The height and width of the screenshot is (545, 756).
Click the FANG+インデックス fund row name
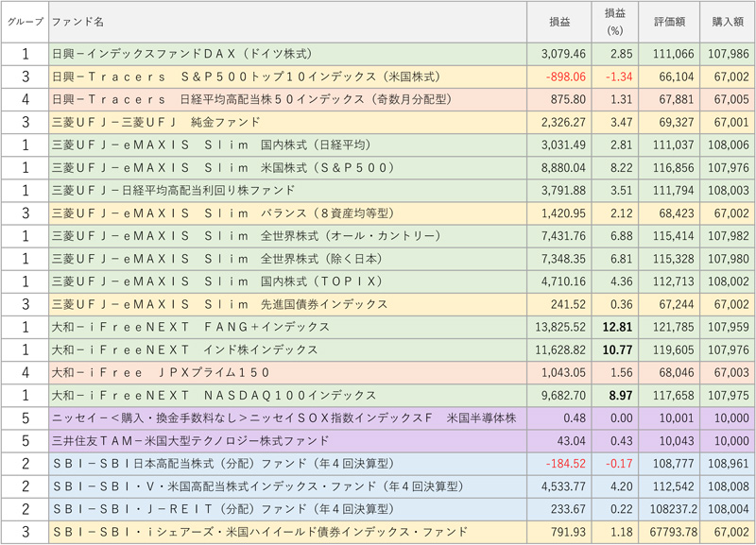[288, 327]
